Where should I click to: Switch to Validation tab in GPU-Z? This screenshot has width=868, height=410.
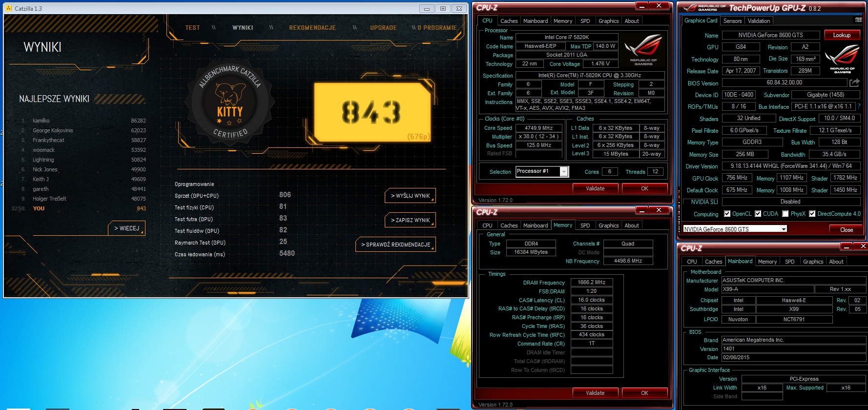(x=759, y=20)
